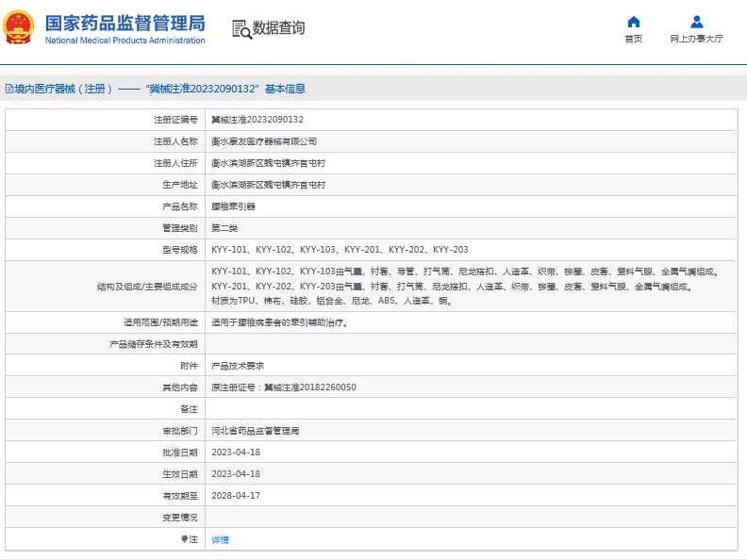
Task: Click the KYY-201 composition line
Action: tap(452, 287)
